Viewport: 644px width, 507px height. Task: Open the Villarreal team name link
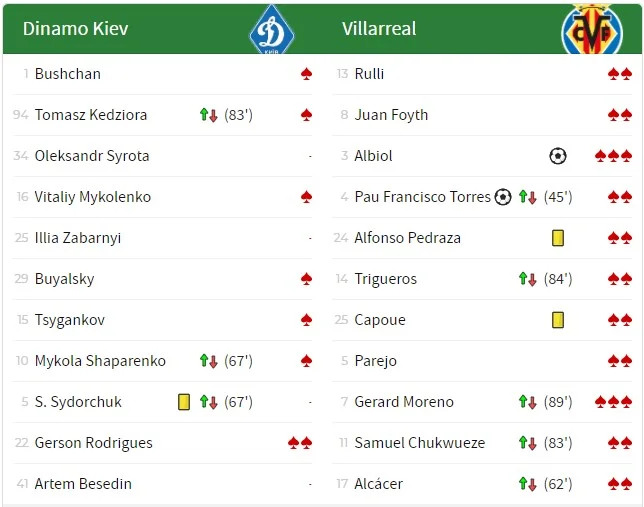[379, 28]
